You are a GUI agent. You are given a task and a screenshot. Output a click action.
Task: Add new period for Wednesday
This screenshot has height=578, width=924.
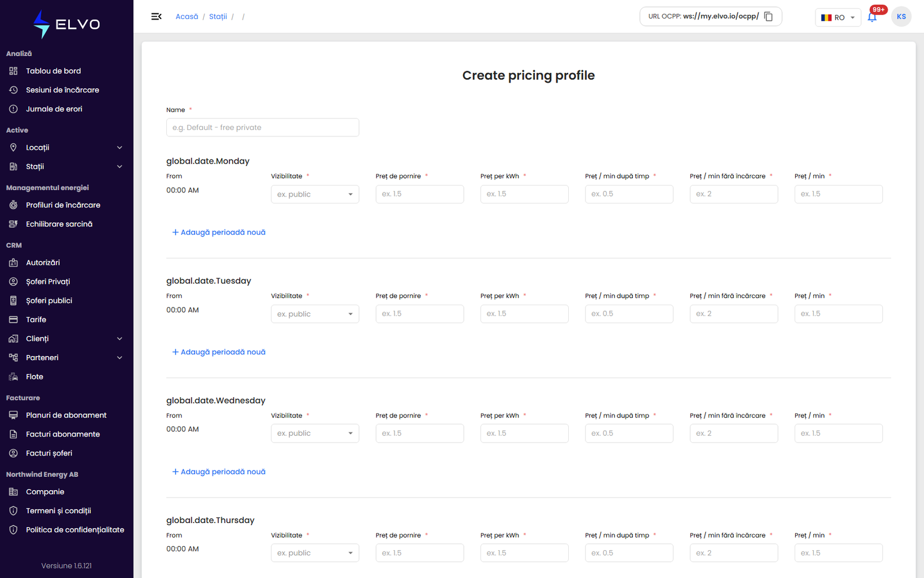tap(219, 472)
